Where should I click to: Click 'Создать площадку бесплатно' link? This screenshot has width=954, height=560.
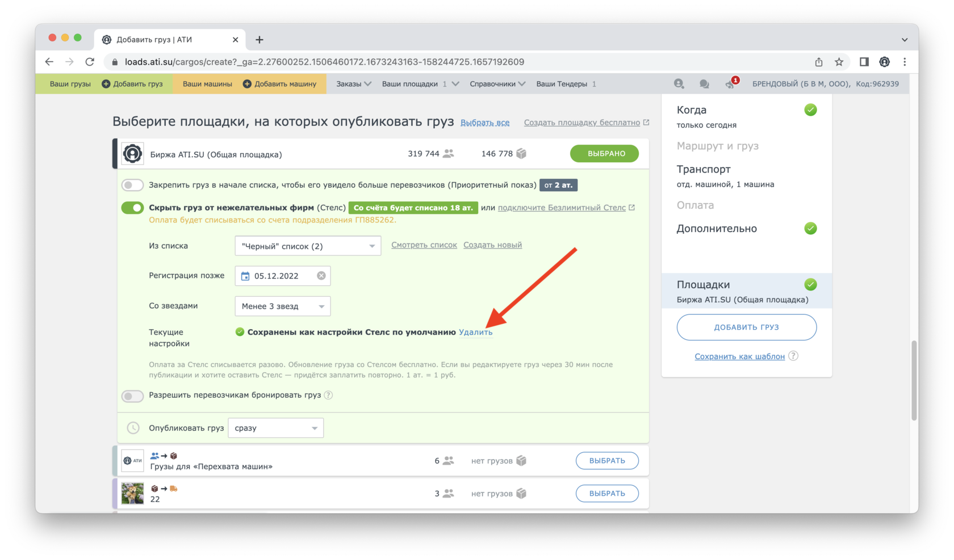click(x=586, y=123)
